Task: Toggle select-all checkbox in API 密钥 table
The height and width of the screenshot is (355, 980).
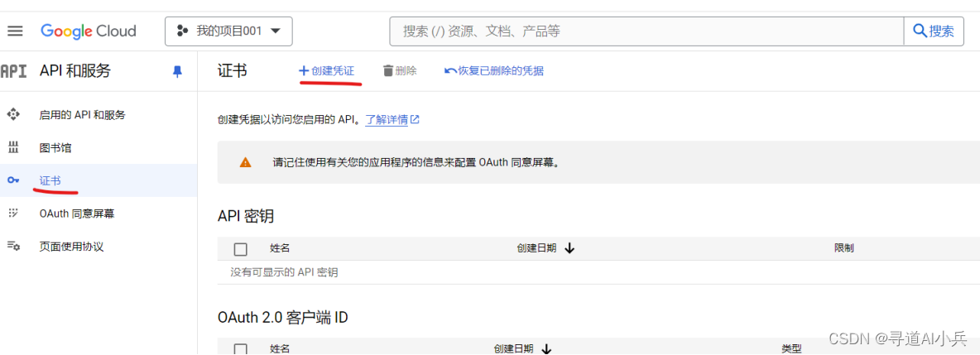Action: coord(241,249)
